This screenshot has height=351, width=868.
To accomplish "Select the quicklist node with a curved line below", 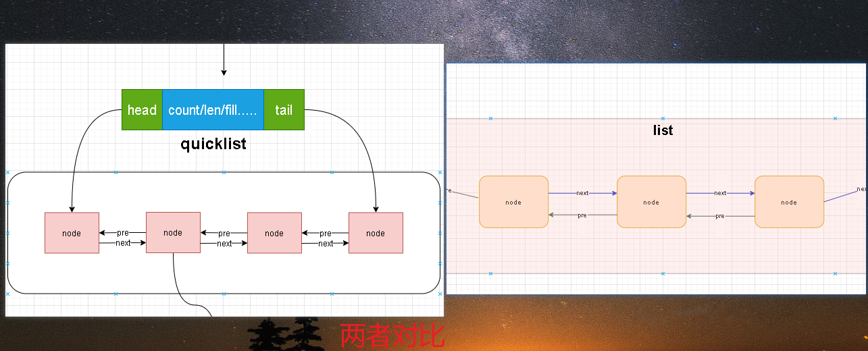I will pos(173,232).
